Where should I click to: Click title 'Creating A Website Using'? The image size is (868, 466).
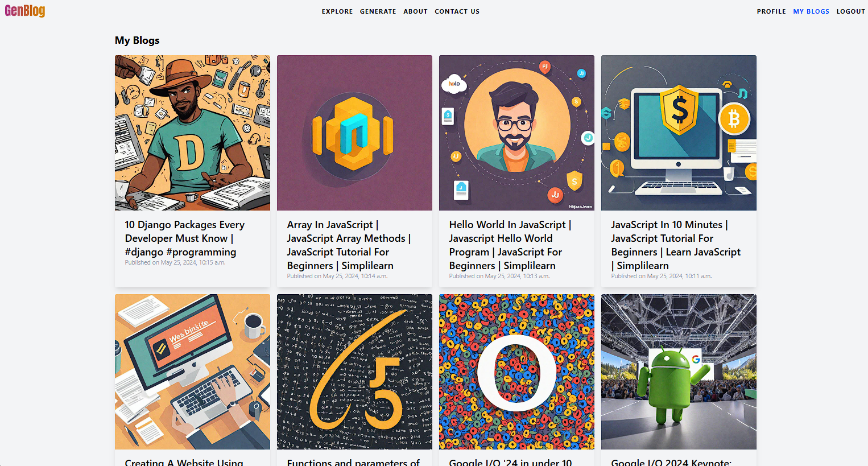[x=184, y=462]
